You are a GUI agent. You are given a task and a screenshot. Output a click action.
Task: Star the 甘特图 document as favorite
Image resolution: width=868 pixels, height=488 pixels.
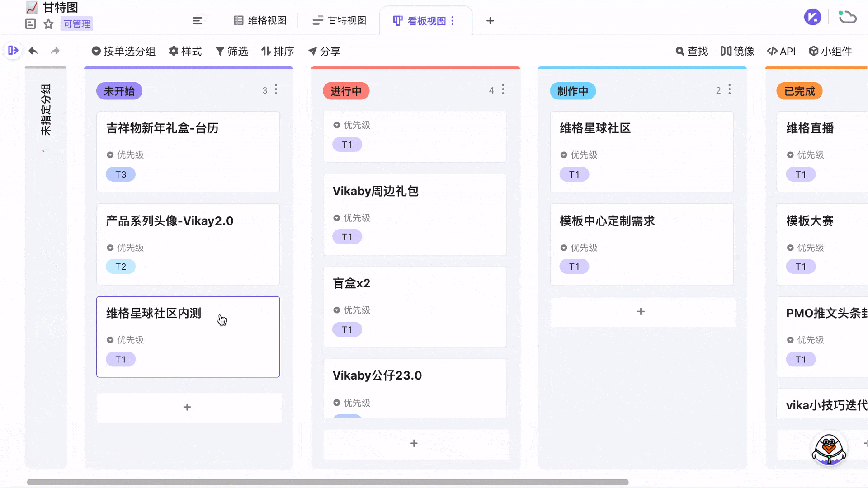[x=48, y=24]
